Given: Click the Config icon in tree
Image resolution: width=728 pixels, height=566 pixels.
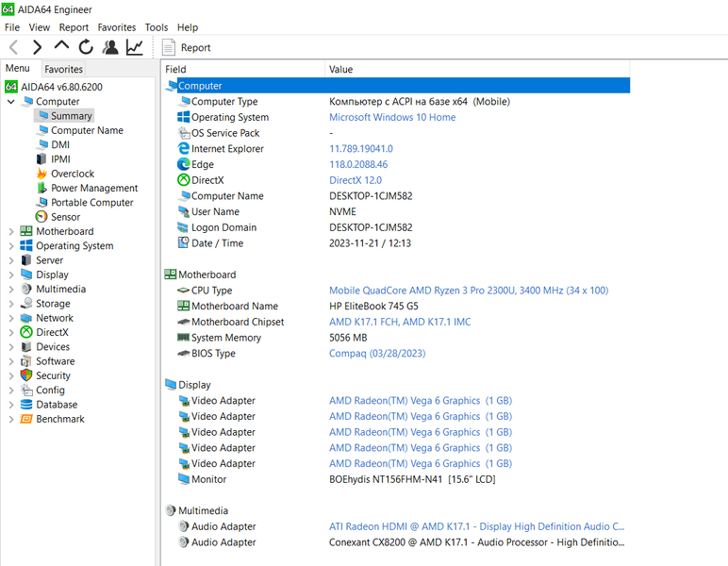Looking at the screenshot, I should [x=26, y=390].
